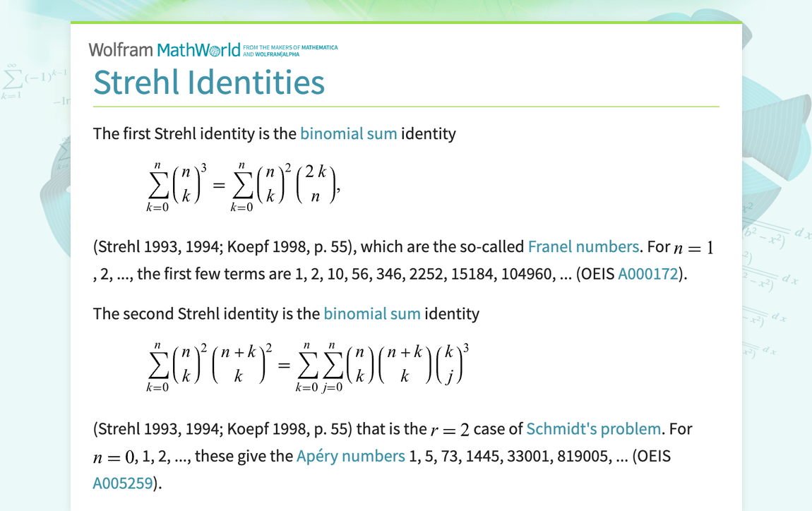Screen dimensions: 812x511
Task: Open the Schmidt's problem link
Action: coord(593,428)
